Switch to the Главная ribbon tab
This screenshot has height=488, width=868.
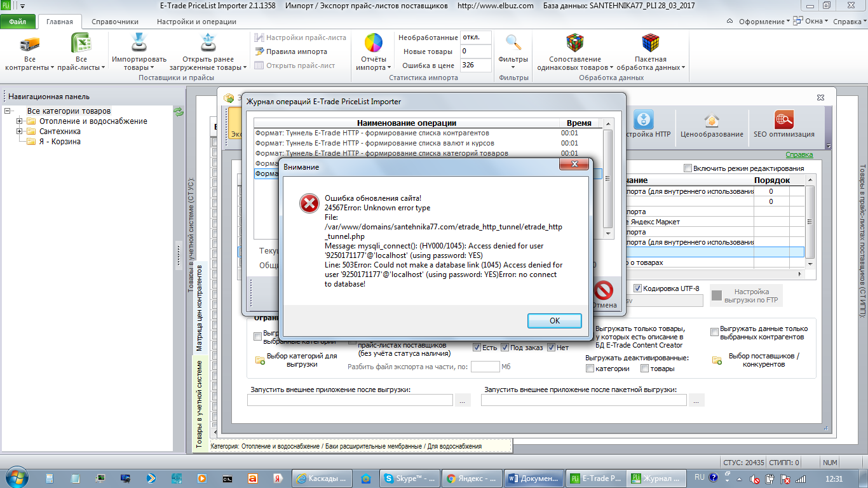pos(59,22)
